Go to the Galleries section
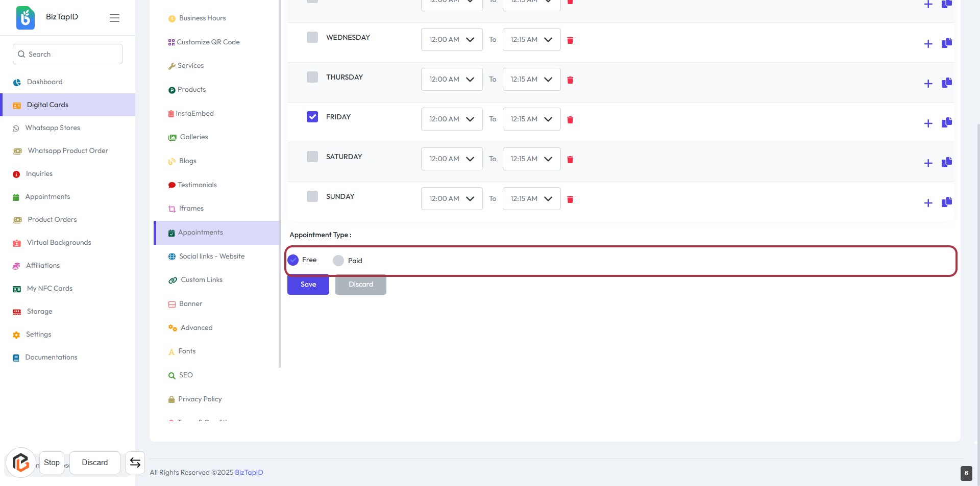This screenshot has height=486, width=980. (x=193, y=137)
